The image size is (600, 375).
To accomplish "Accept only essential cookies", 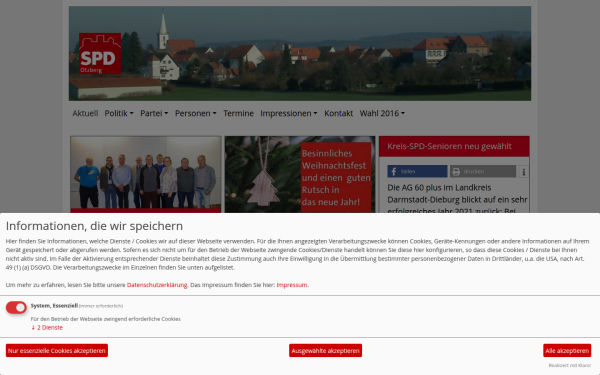I will pos(57,351).
